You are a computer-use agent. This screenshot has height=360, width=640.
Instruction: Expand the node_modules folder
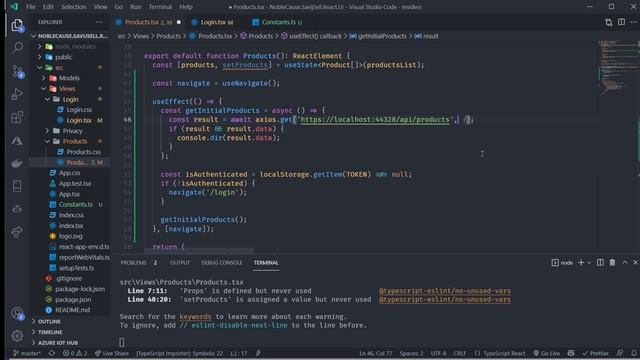click(39, 47)
